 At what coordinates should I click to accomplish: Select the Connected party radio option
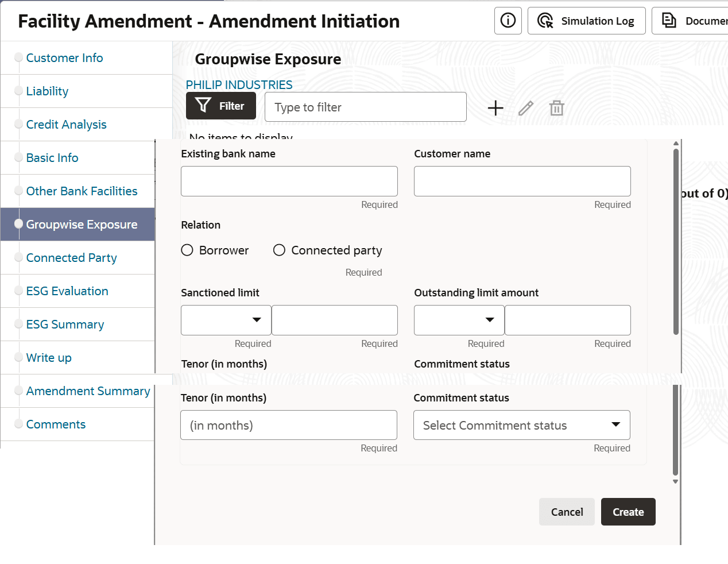click(280, 250)
